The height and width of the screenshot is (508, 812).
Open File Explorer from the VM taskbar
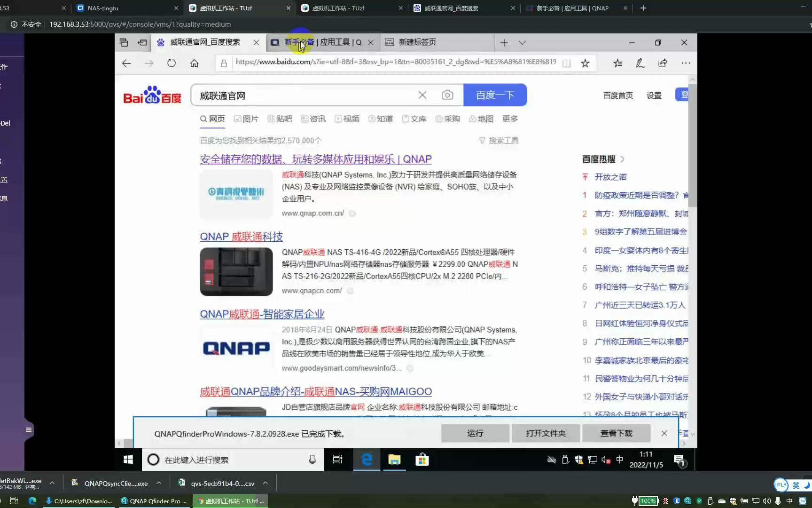tap(394, 460)
